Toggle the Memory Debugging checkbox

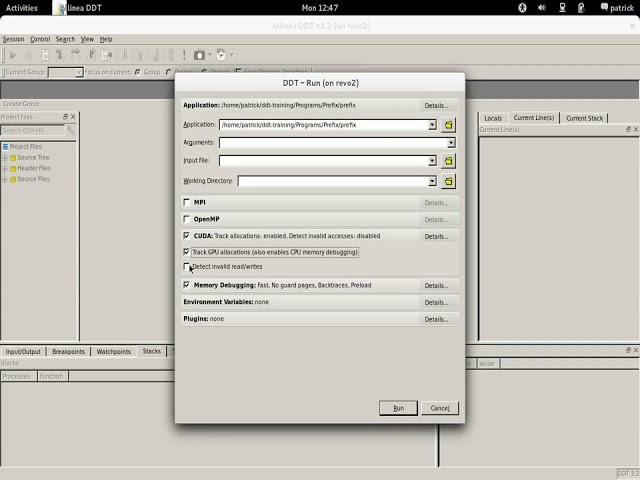[x=187, y=285]
